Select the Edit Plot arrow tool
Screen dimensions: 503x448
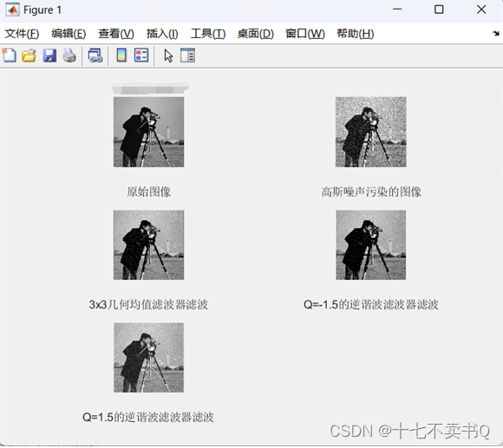pos(168,55)
